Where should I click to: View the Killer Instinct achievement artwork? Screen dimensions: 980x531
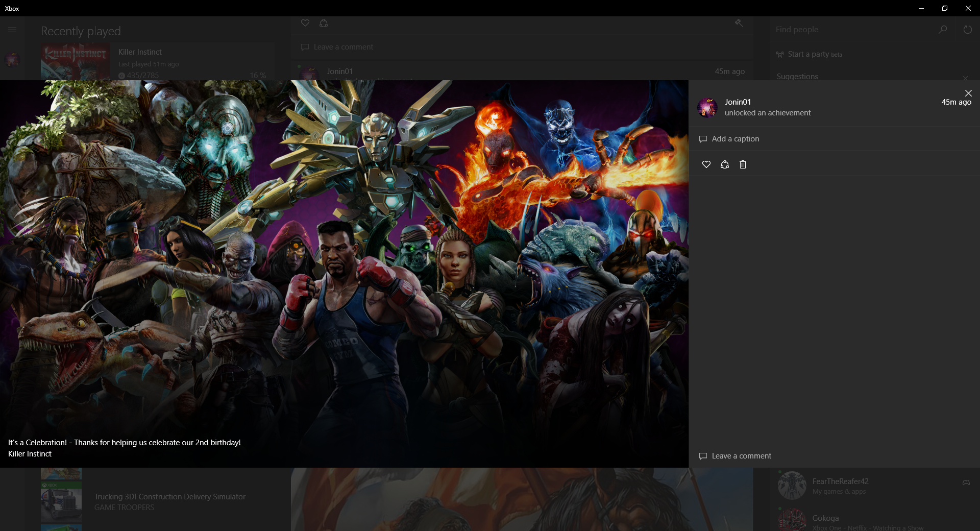point(344,274)
